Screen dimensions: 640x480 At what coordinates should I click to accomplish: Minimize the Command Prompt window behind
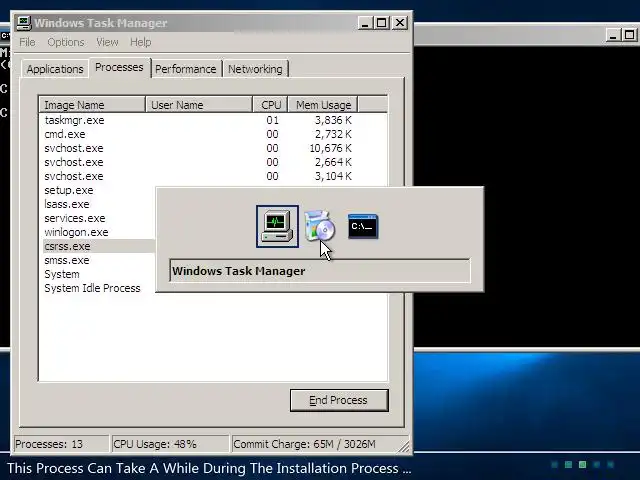coord(612,35)
